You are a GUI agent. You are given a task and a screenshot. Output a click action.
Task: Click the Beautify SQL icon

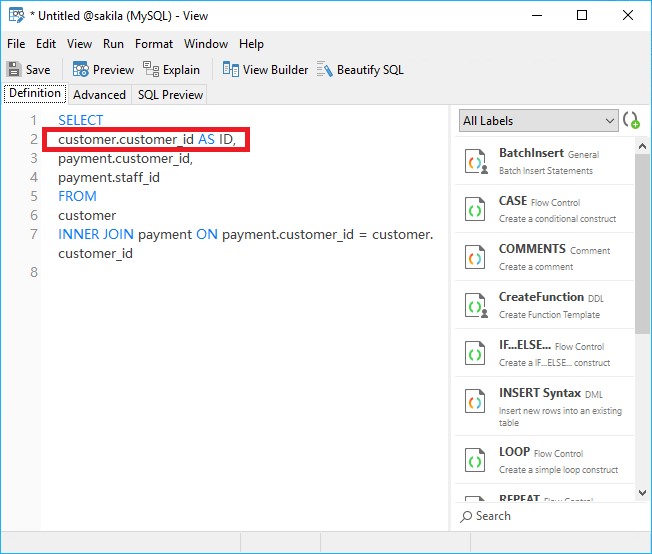coord(325,70)
